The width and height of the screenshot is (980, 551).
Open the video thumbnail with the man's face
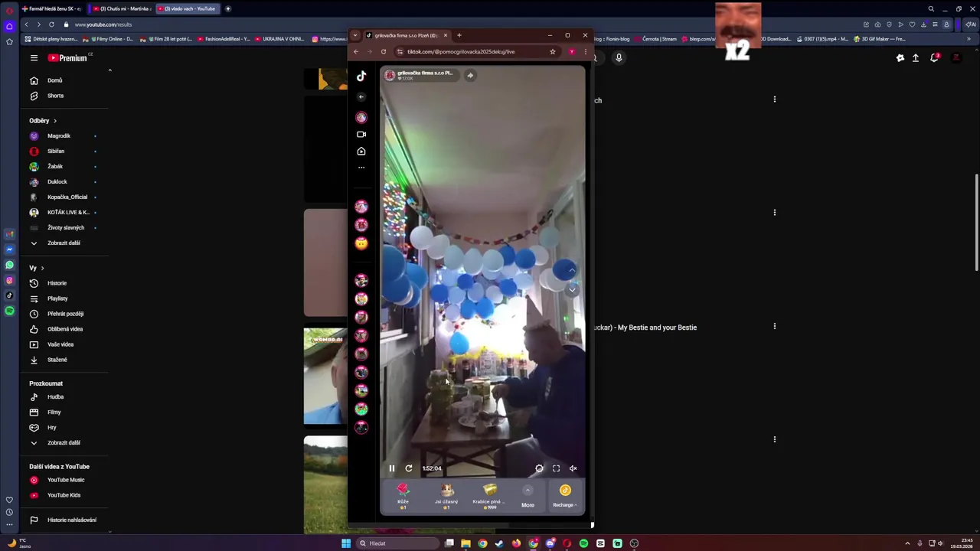[x=325, y=376]
